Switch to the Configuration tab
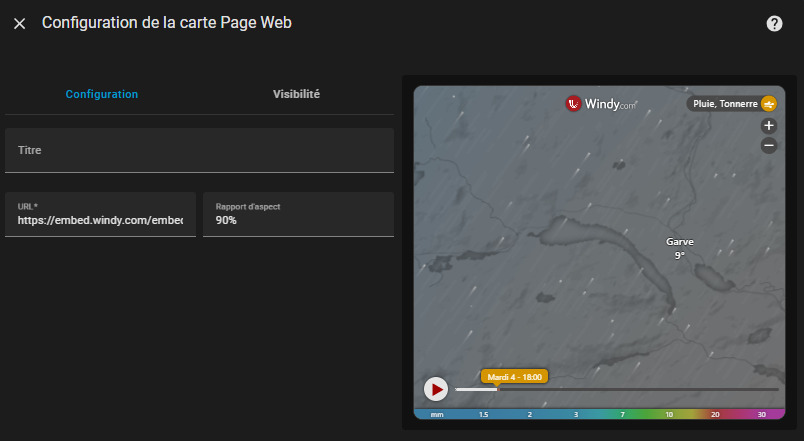Image resolution: width=804 pixels, height=441 pixels. pos(102,94)
